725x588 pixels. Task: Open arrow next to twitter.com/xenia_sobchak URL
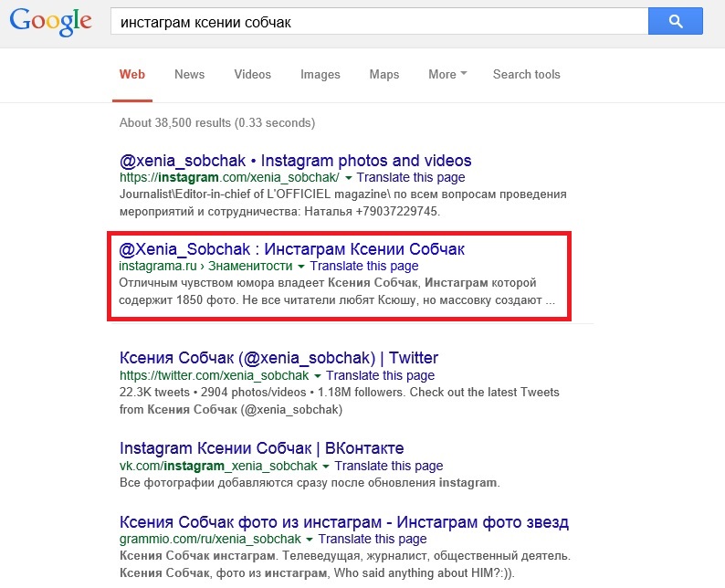318,376
